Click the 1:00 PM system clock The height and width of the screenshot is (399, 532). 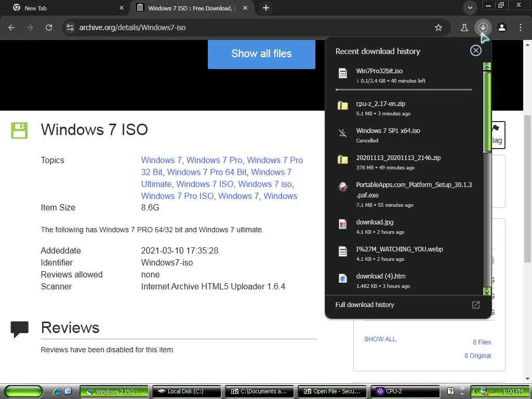coord(513,391)
